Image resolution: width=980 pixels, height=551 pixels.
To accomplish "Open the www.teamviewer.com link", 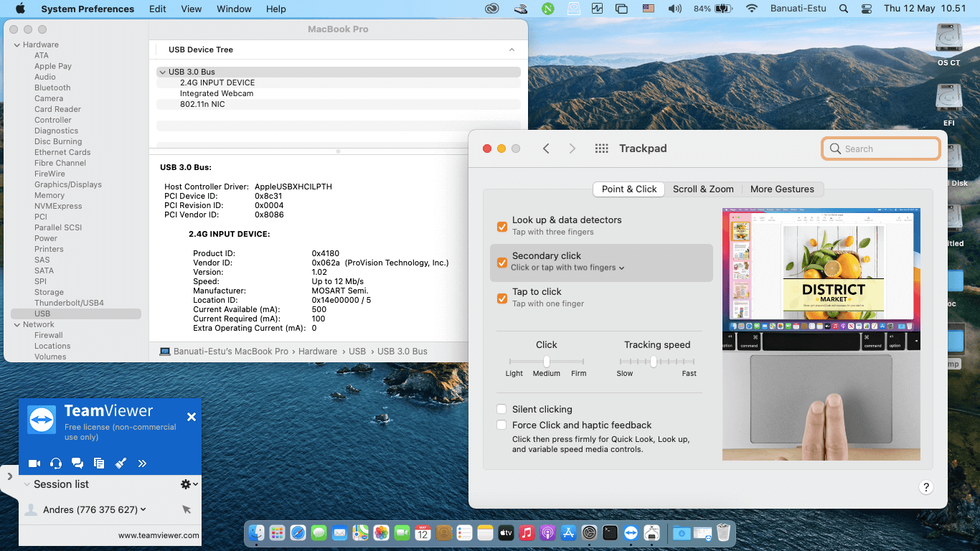I will pos(159,535).
